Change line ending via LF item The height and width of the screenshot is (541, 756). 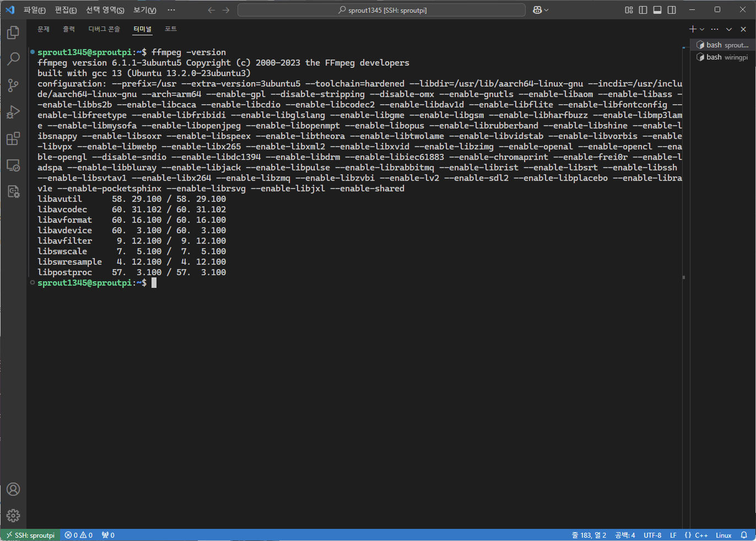point(673,535)
